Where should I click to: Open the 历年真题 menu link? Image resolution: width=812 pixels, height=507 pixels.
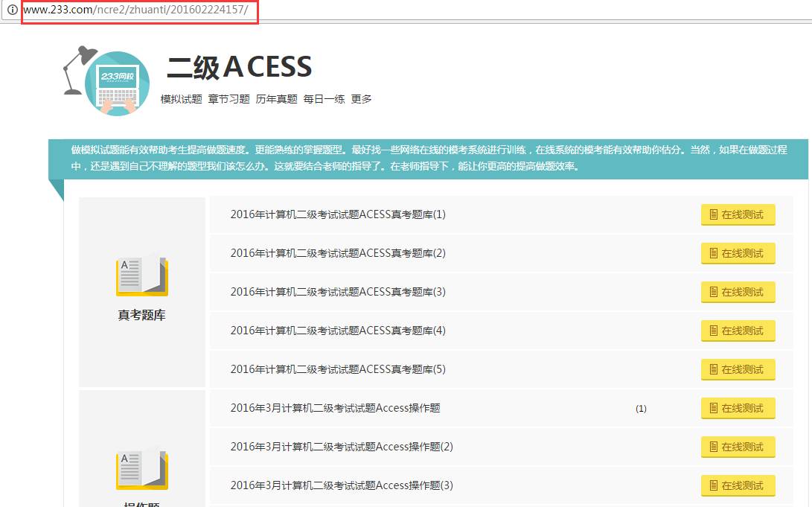(x=277, y=99)
